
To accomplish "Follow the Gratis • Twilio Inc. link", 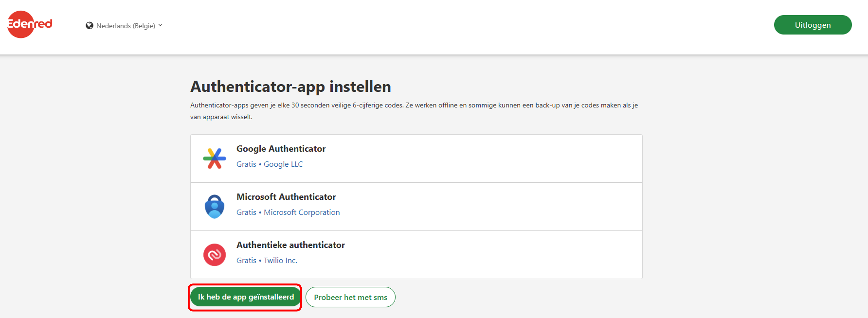I will click(x=267, y=260).
